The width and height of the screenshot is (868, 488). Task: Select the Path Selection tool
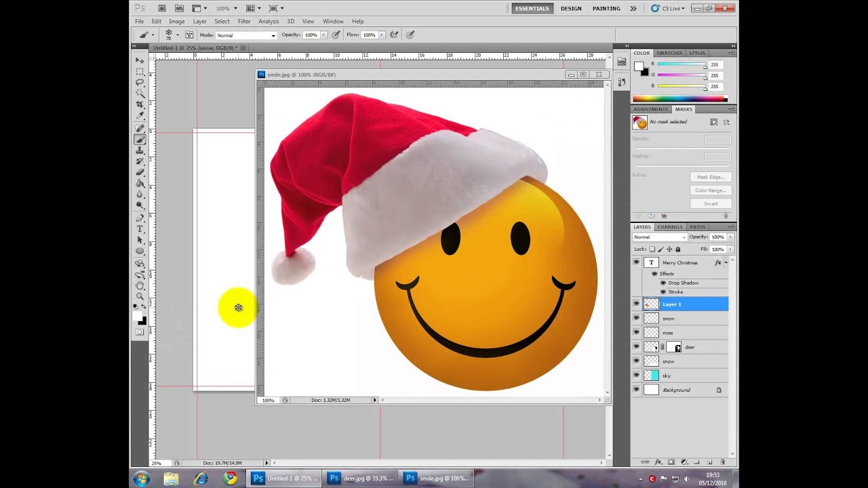(x=140, y=240)
